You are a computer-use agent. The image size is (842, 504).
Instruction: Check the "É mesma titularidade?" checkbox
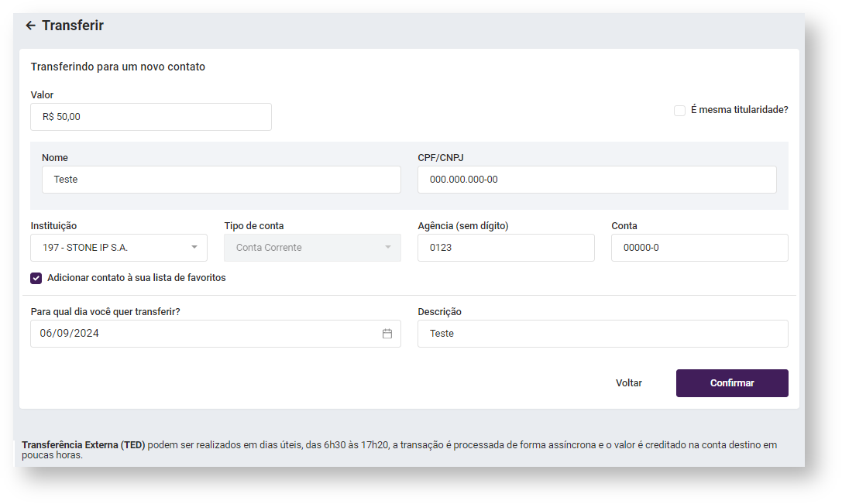(x=679, y=111)
